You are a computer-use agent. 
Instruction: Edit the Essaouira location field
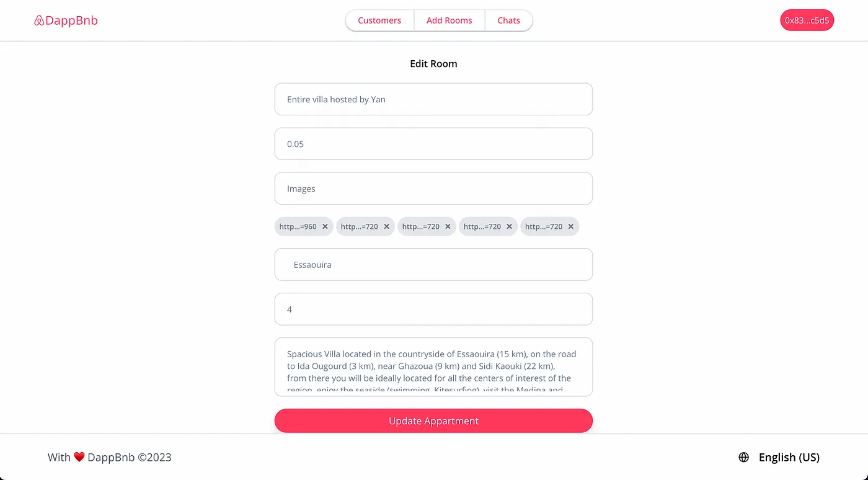(x=433, y=265)
